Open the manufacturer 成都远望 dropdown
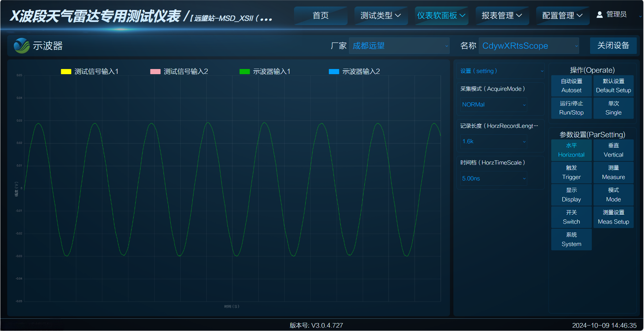Screen dimensions: 644x331 pyautogui.click(x=399, y=46)
